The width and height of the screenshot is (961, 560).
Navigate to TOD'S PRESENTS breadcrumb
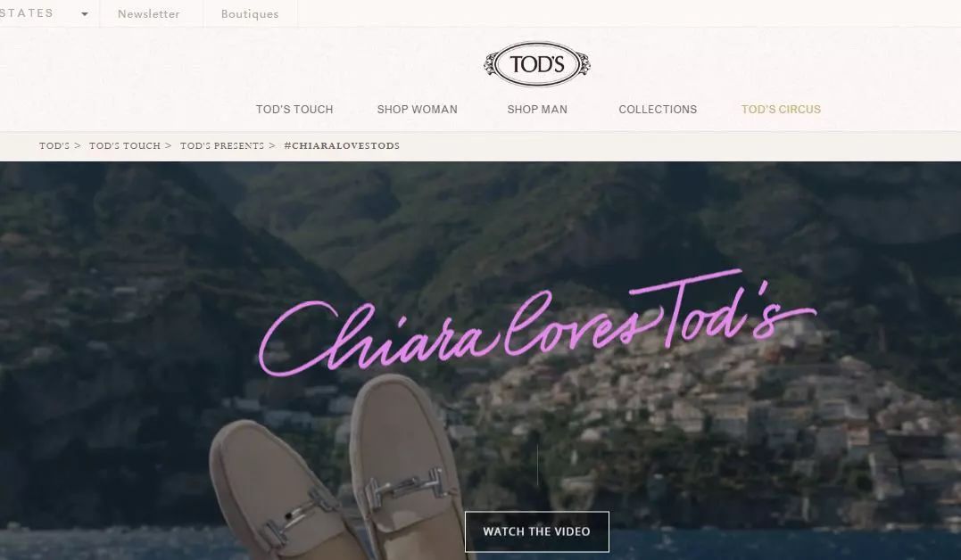coord(222,146)
